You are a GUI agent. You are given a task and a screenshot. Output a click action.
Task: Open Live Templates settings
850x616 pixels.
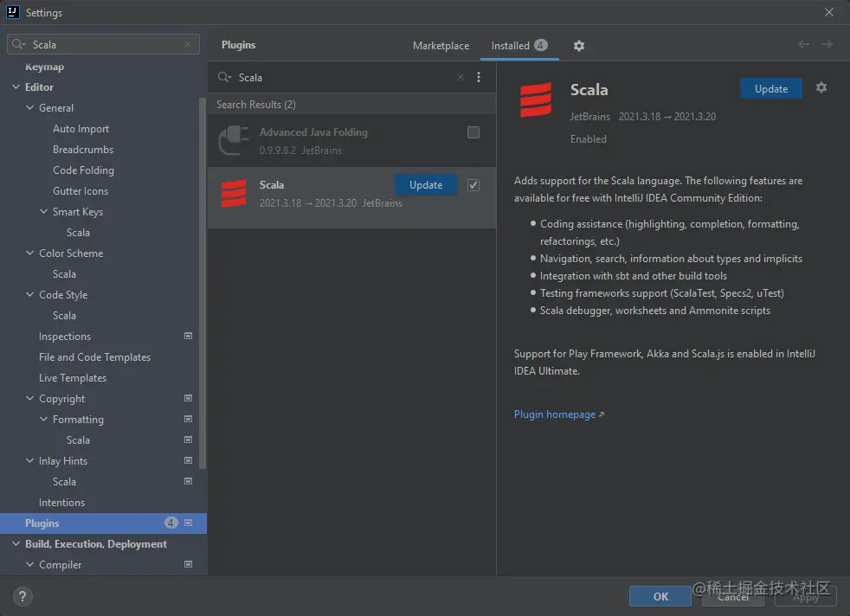[x=73, y=378]
